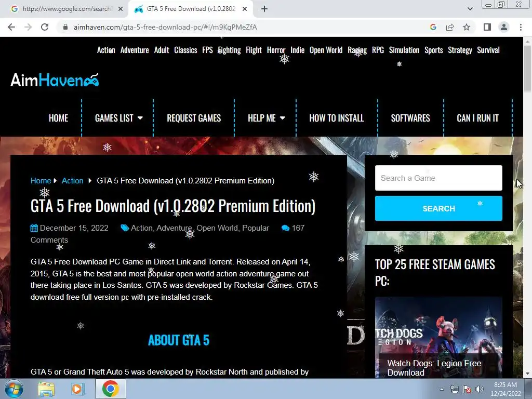Reload the current page
Image resolution: width=532 pixels, height=399 pixels.
45,27
